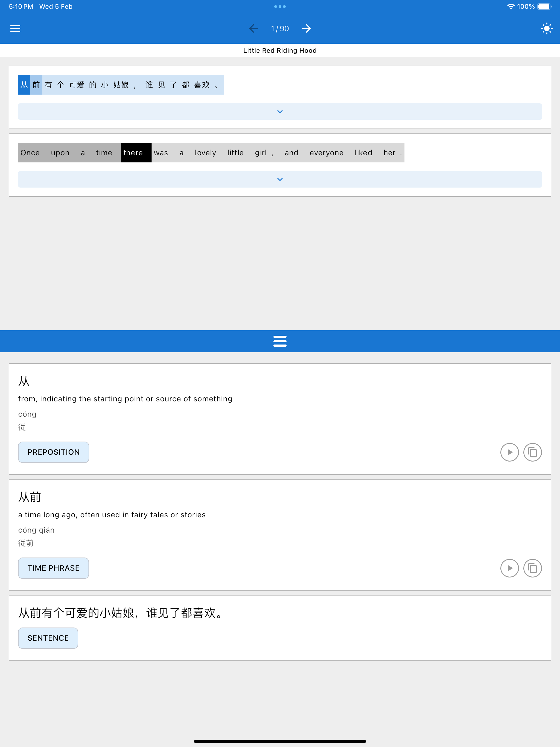The image size is (560, 747).
Task: Go to the previous page arrow
Action: (x=254, y=28)
